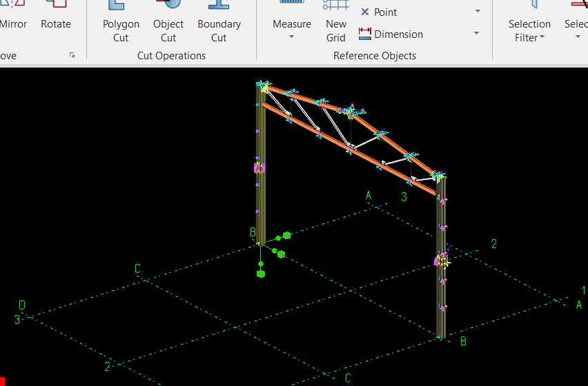The image size is (588, 386).
Task: Expand the Selection Filter dropdown arrow
Action: (x=542, y=38)
